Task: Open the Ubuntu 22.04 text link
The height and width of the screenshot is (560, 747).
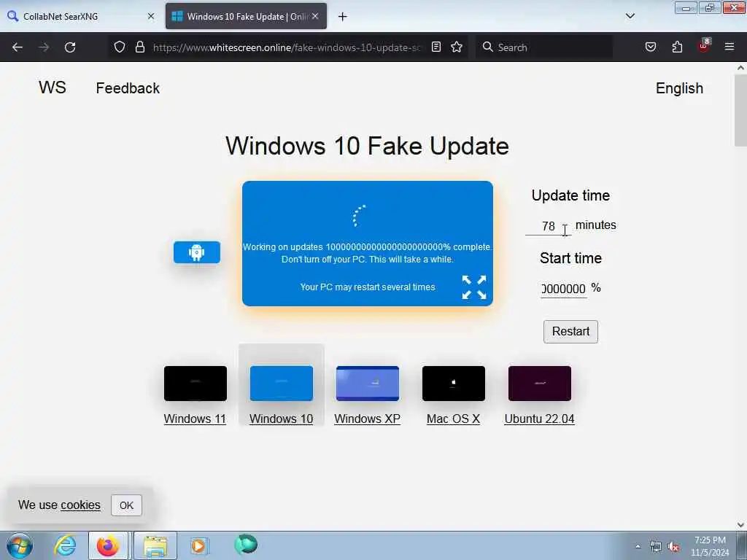Action: click(x=539, y=419)
